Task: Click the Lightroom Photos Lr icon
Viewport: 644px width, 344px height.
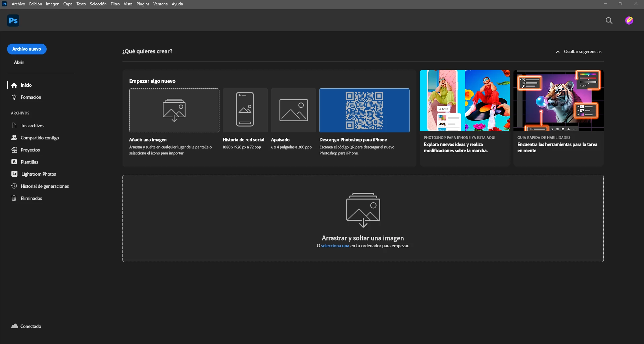Action: (x=14, y=174)
